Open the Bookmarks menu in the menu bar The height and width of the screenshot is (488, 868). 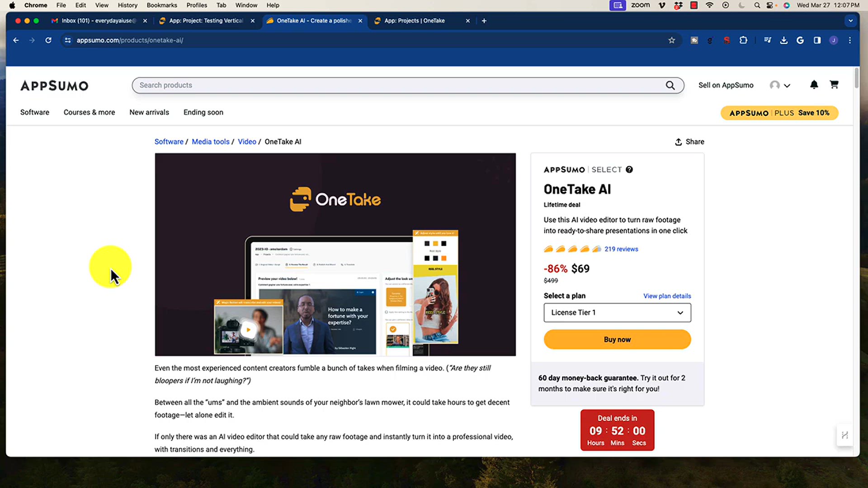tap(162, 5)
